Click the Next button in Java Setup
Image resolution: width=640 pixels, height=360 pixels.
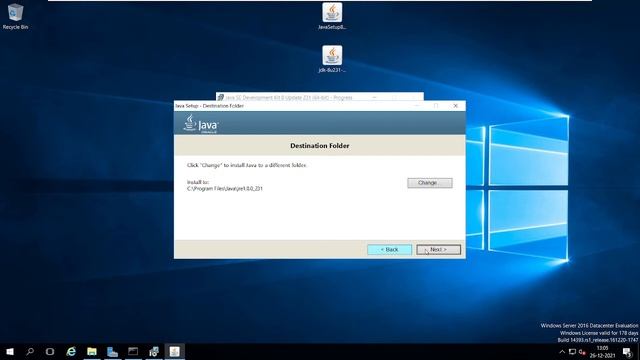point(438,249)
